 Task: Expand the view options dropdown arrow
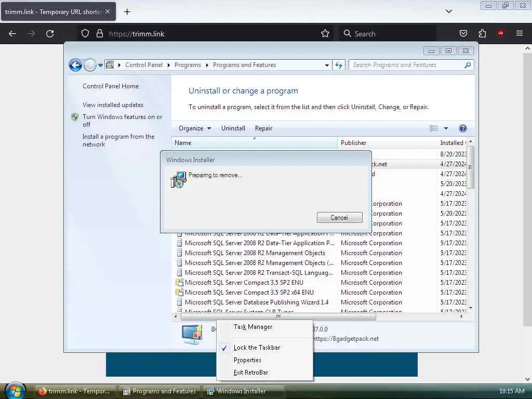(446, 128)
